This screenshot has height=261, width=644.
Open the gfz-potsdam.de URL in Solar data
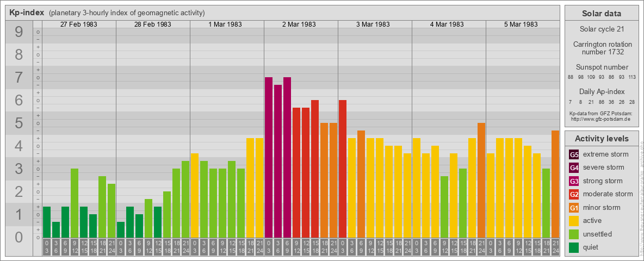[x=600, y=119]
